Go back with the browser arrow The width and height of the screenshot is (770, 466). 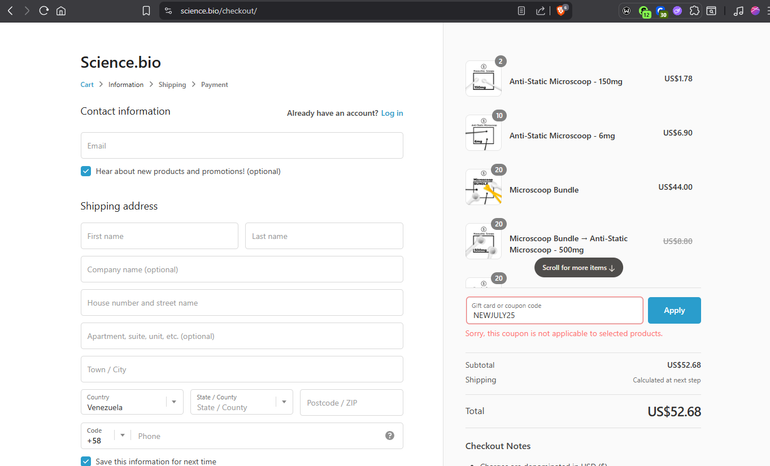point(9,11)
